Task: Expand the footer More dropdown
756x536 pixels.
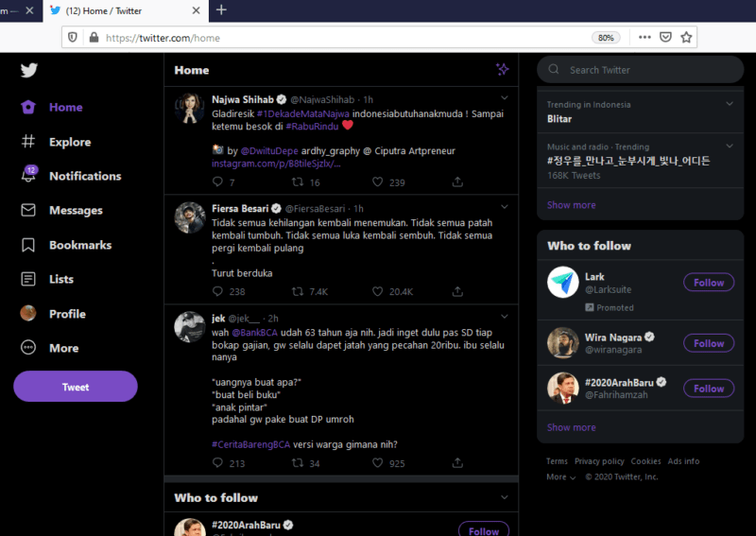Action: [561, 476]
